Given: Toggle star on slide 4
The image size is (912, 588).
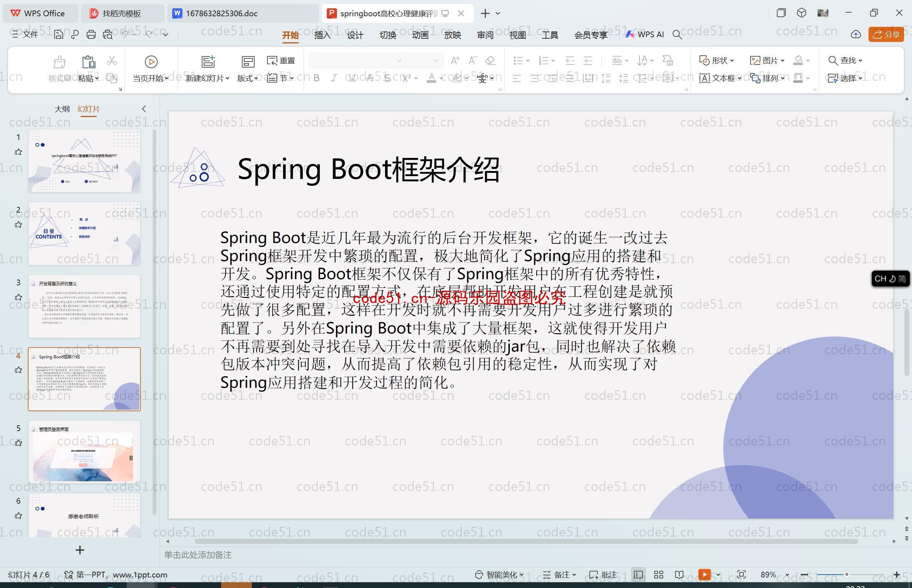Looking at the screenshot, I should pos(18,370).
